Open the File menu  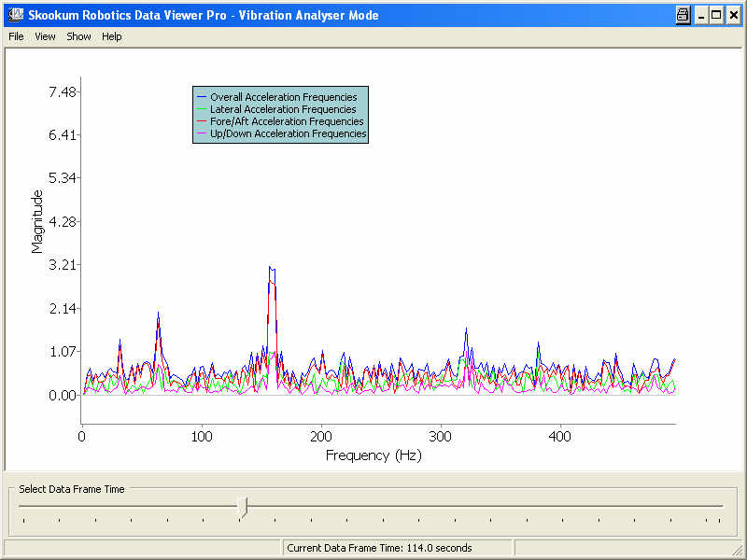16,36
